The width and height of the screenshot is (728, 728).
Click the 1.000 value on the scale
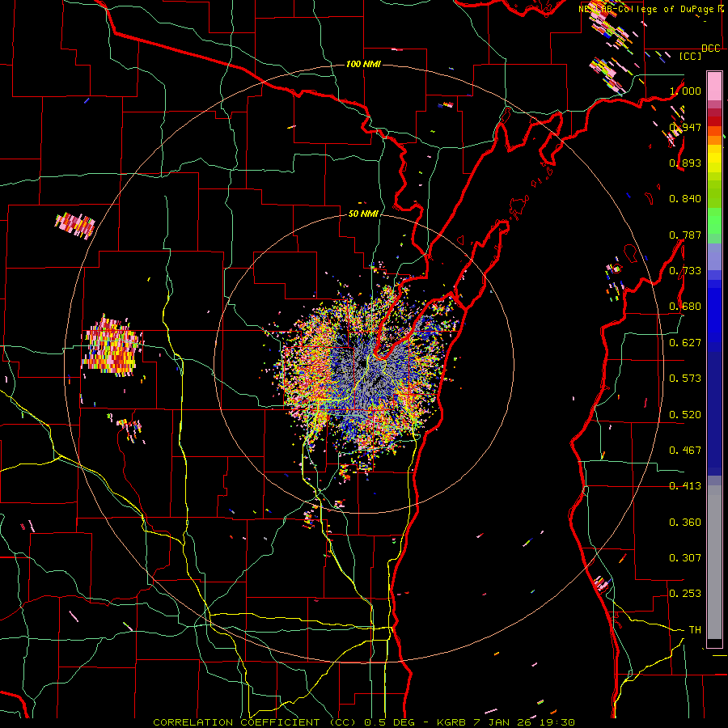click(685, 91)
